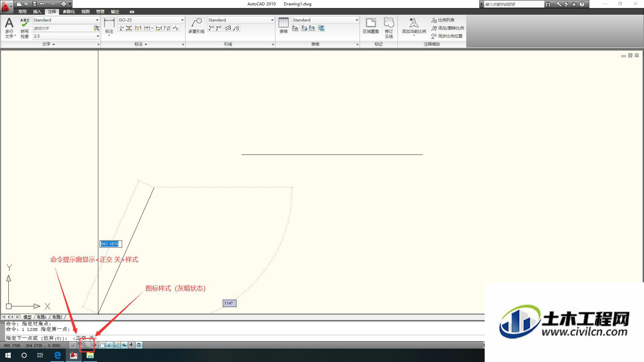This screenshot has width=644, height=362.
Task: Click the align multileaders icon
Action: [228, 28]
